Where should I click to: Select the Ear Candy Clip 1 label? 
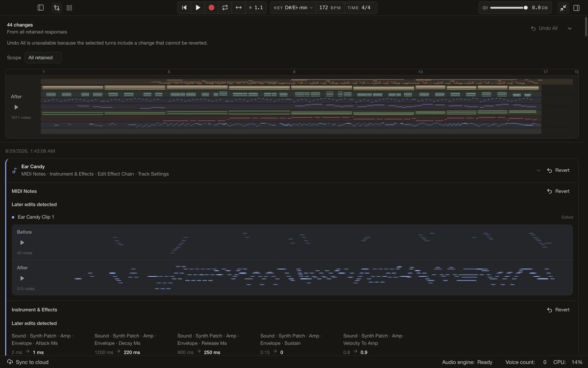[x=36, y=217]
